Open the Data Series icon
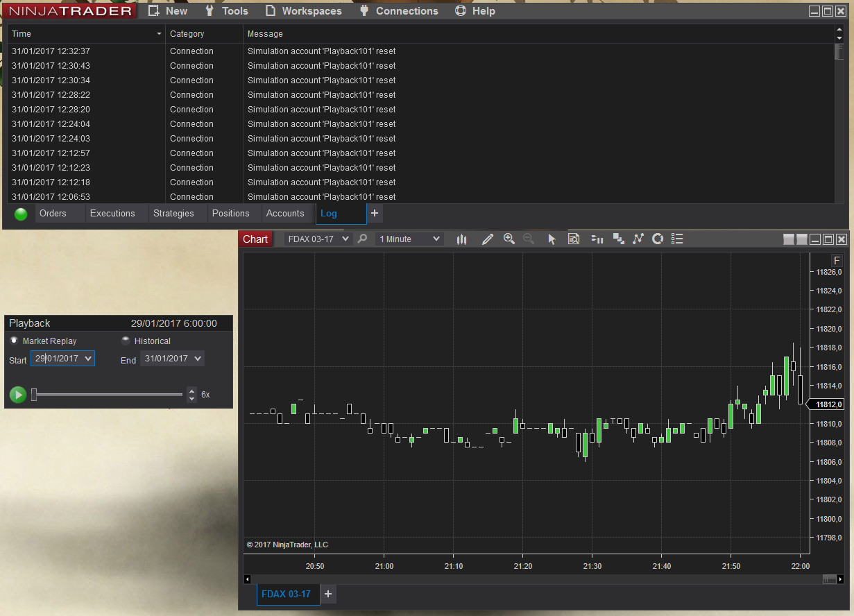This screenshot has width=854, height=616. click(x=619, y=239)
